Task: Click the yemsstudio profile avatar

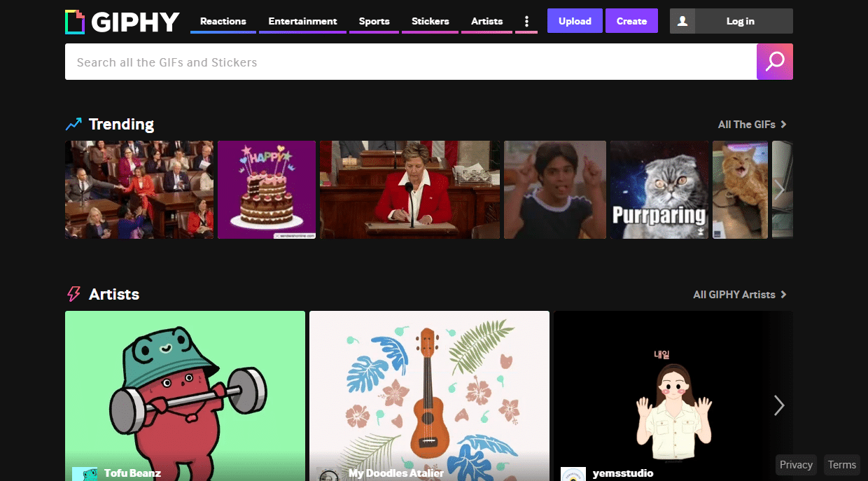Action: click(x=573, y=474)
